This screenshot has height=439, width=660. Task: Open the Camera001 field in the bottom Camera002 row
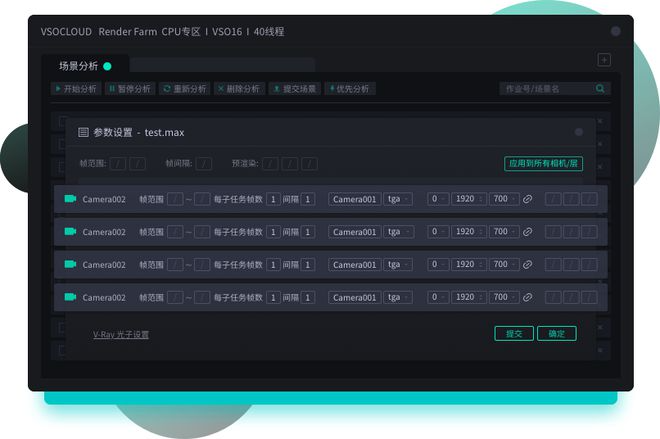pyautogui.click(x=355, y=298)
